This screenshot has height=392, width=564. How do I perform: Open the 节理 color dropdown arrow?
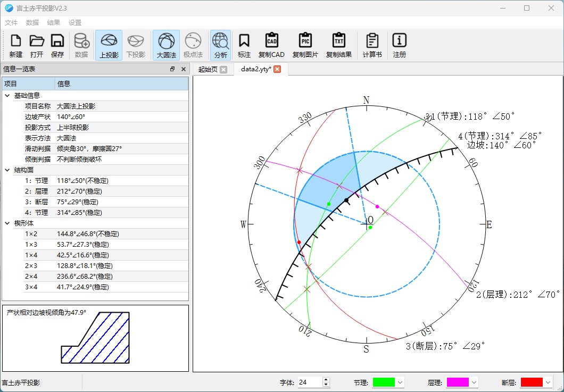tap(400, 382)
